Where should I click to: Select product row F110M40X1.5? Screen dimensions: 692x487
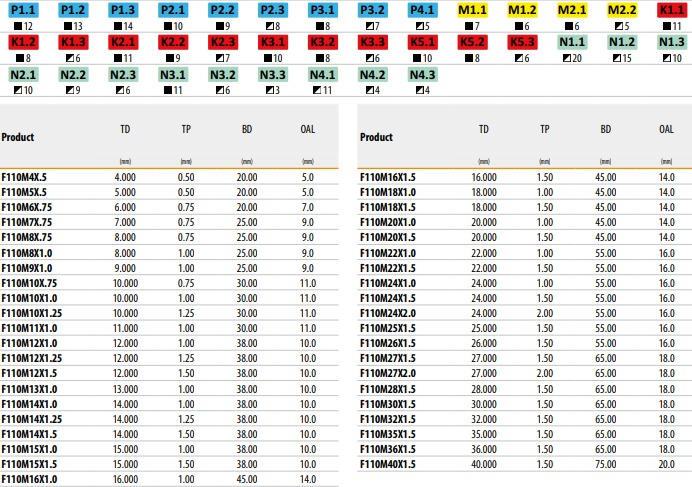[x=388, y=463]
